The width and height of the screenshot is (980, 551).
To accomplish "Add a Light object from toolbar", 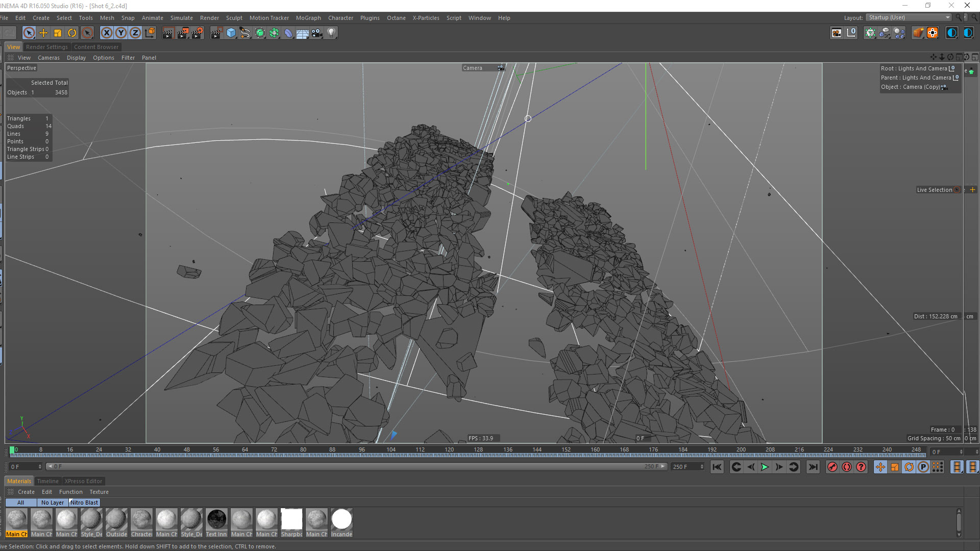I will [331, 33].
